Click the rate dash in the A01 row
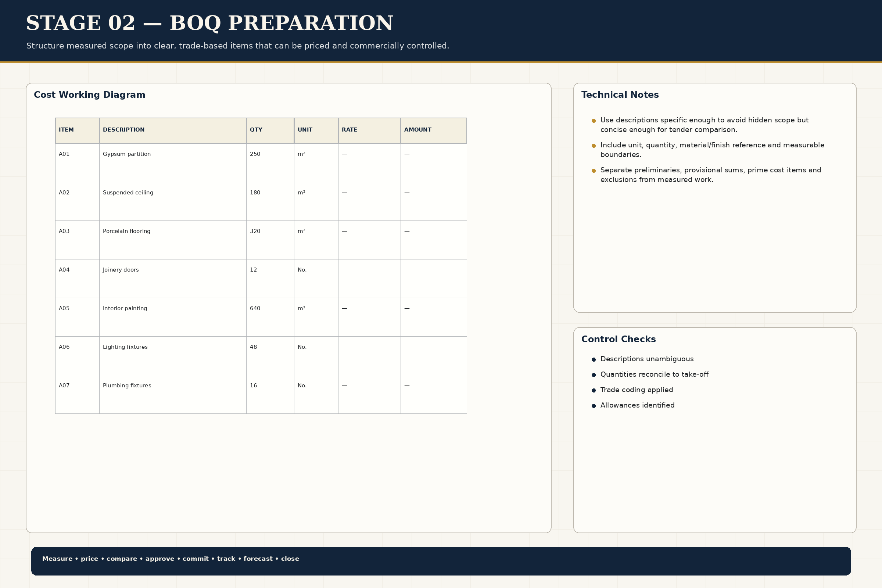The image size is (882, 588). (x=345, y=154)
